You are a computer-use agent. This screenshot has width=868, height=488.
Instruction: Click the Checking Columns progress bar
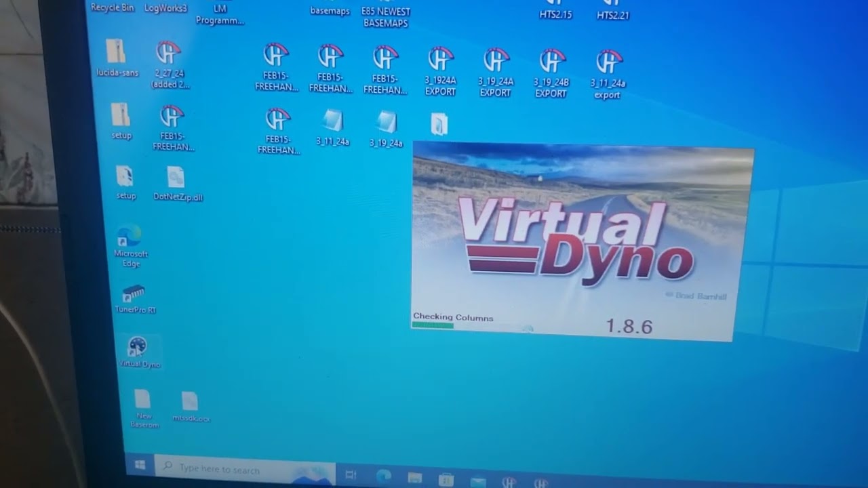tap(472, 327)
